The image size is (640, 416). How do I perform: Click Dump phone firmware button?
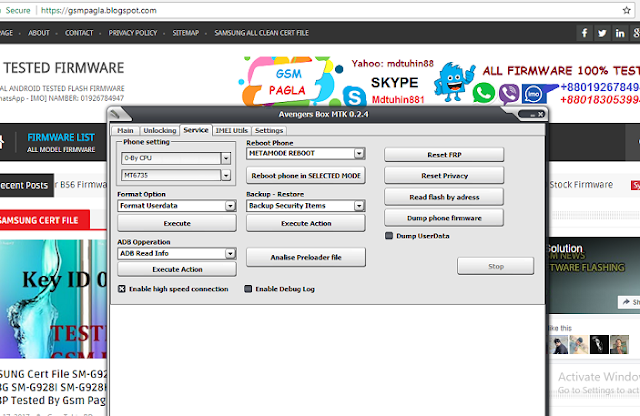[444, 218]
